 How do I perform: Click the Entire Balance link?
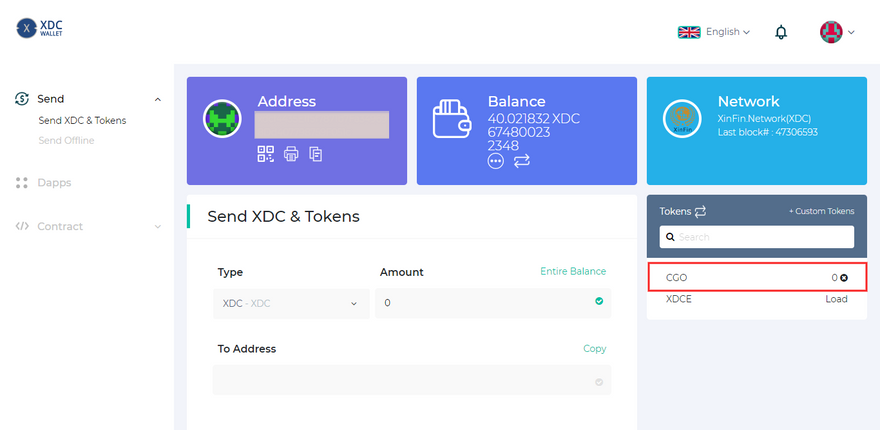tap(573, 271)
